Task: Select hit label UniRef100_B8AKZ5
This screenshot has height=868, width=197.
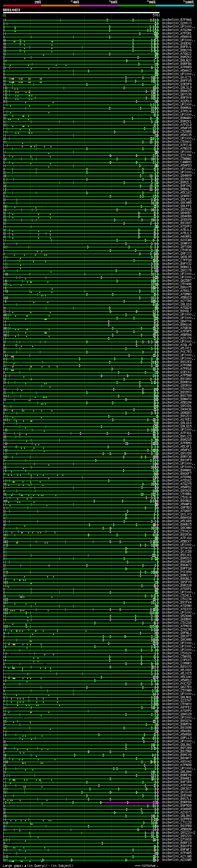Action: click(176, 91)
